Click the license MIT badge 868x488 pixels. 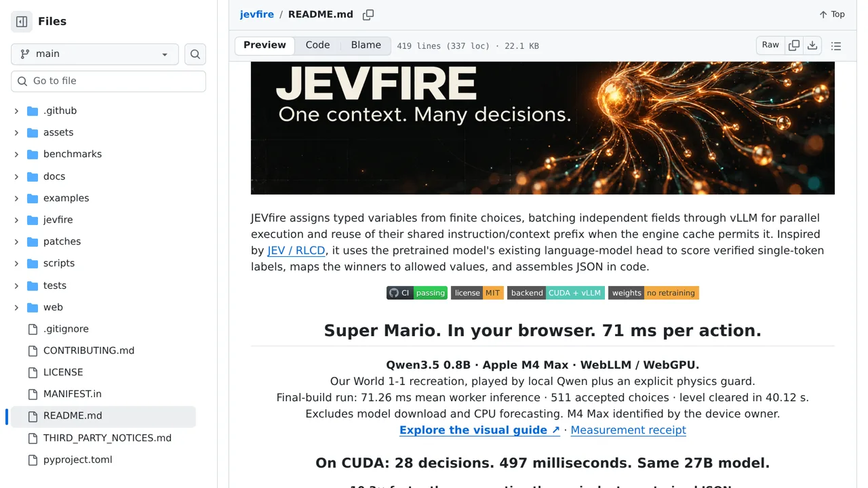[477, 293]
